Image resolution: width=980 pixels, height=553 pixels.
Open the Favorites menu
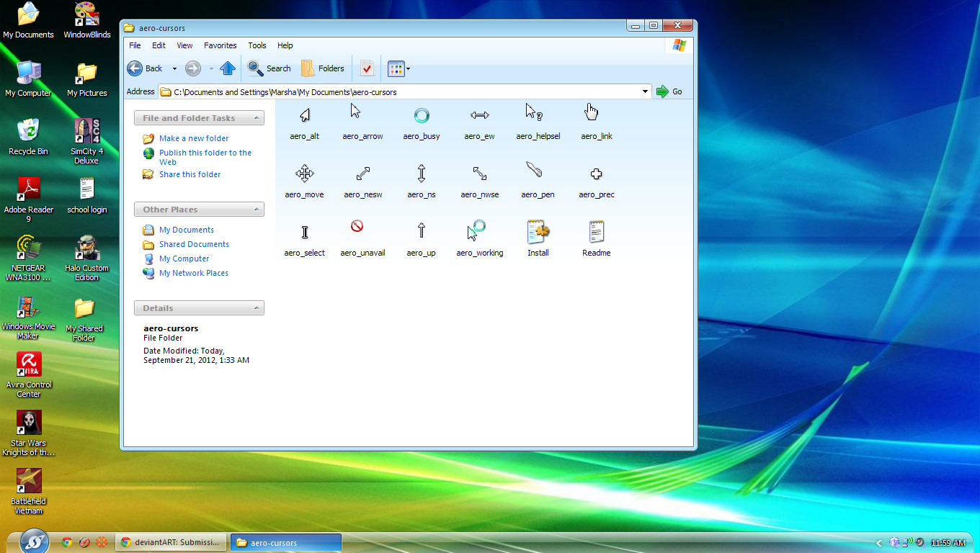pos(220,45)
